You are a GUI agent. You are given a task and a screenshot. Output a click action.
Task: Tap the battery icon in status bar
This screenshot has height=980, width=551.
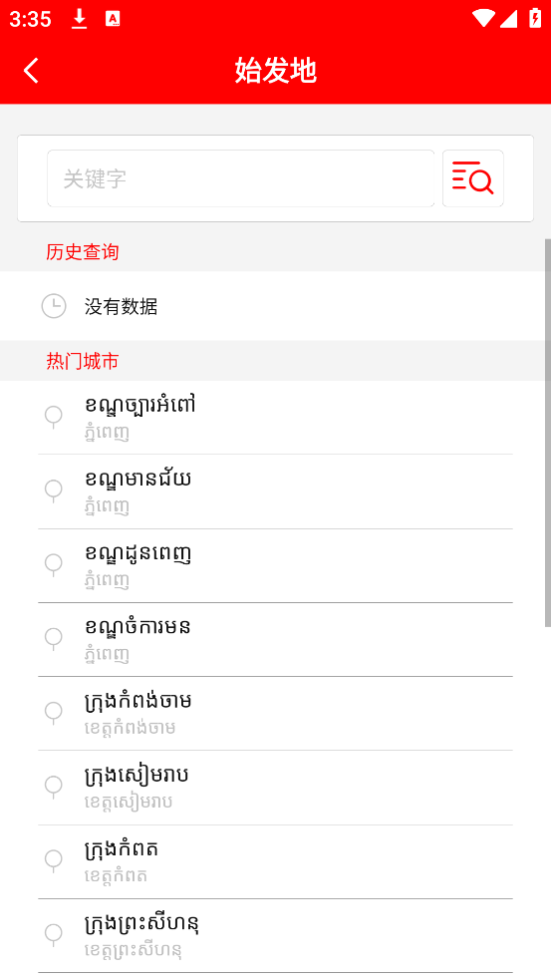pyautogui.click(x=535, y=18)
